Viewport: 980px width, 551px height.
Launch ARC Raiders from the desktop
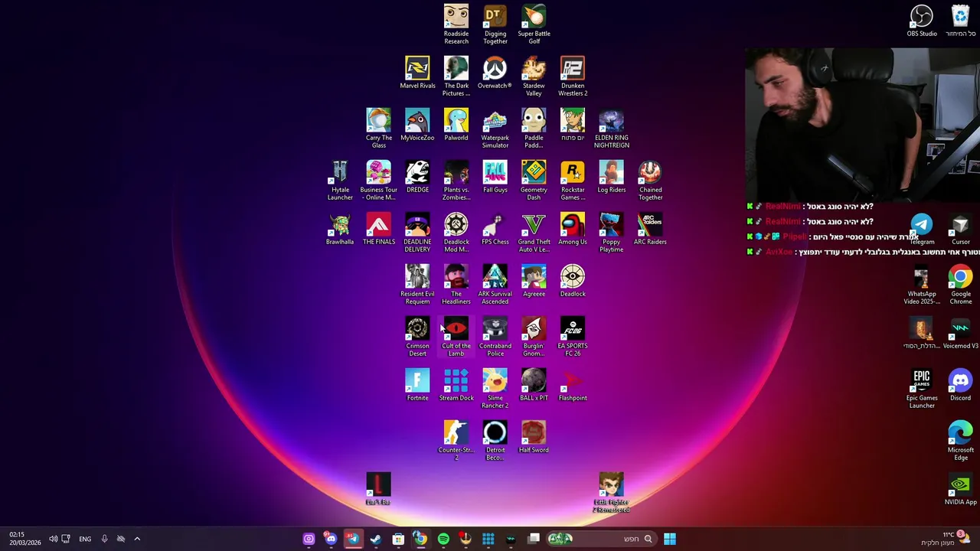pyautogui.click(x=650, y=229)
